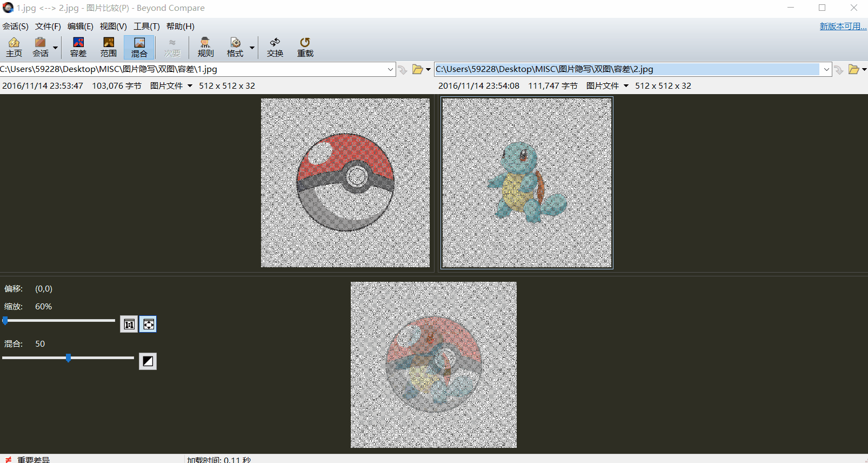Open the 视图(V) menu

point(113,26)
